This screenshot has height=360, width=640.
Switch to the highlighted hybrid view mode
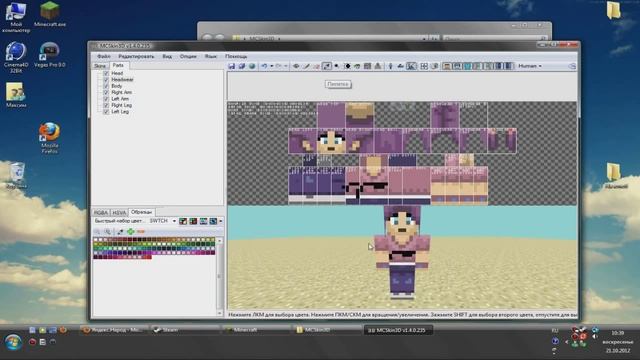coord(411,66)
